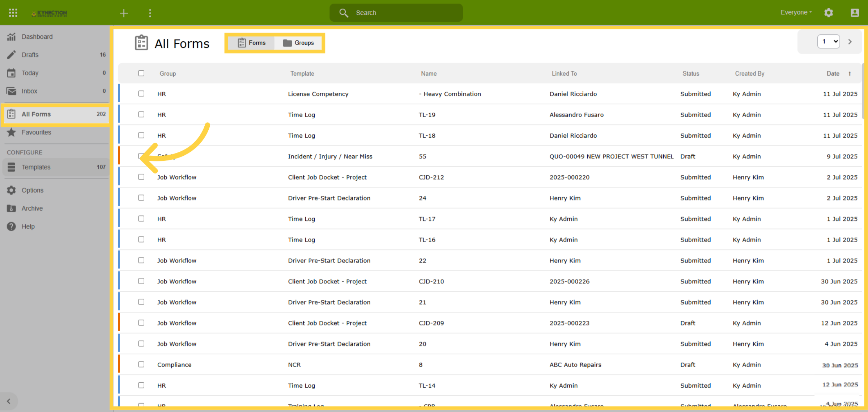Go to next page arrow
The width and height of the screenshot is (868, 412).
coord(850,42)
